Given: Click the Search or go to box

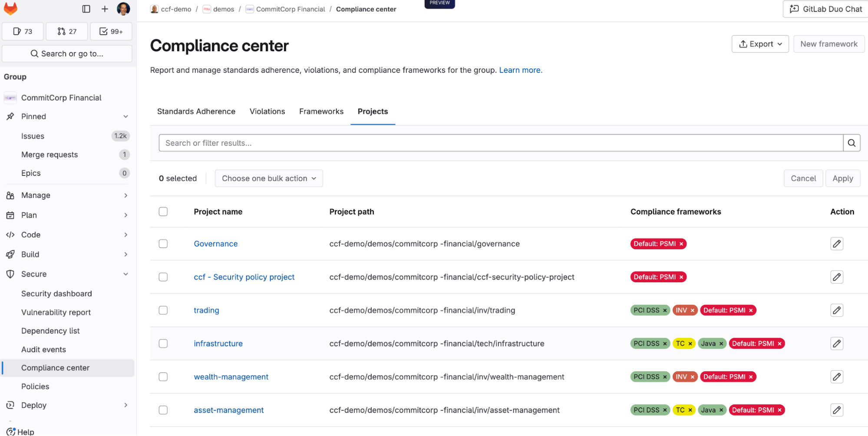Looking at the screenshot, I should click(x=67, y=54).
